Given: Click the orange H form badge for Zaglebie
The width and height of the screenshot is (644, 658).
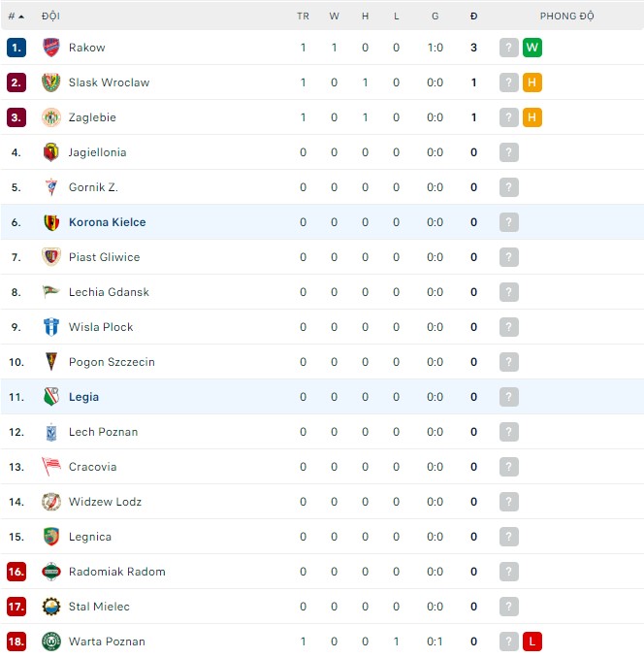Looking at the screenshot, I should tap(531, 117).
